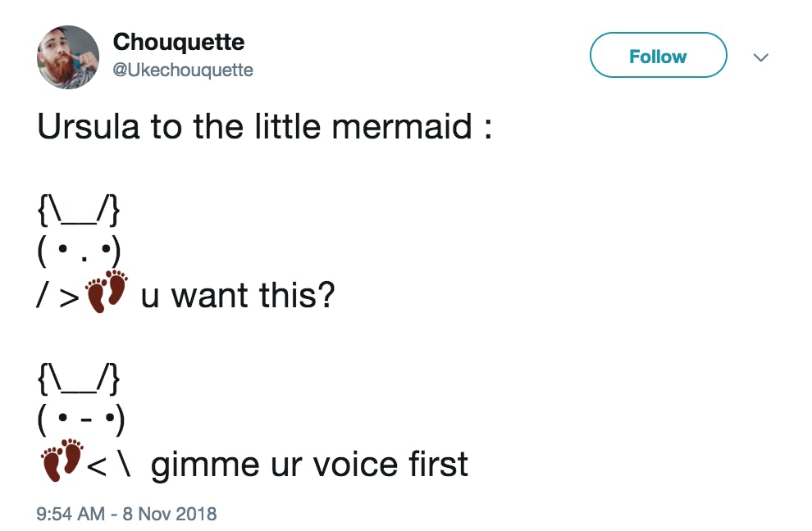The height and width of the screenshot is (531, 812).
Task: Click the @Ukechouquette handle
Action: (183, 70)
